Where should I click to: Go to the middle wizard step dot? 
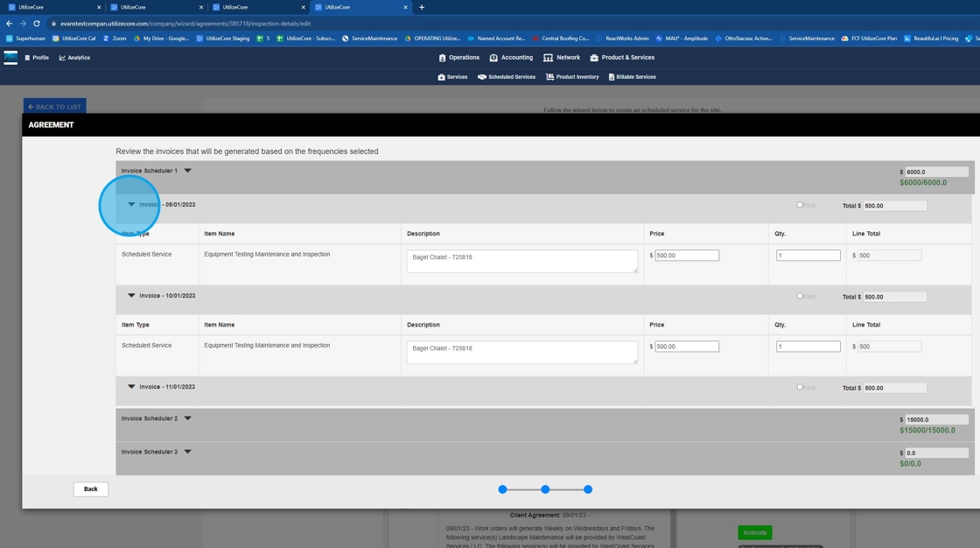point(545,489)
